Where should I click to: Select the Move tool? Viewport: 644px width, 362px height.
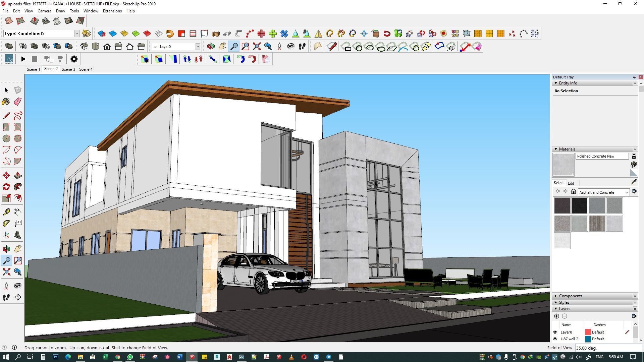point(6,175)
